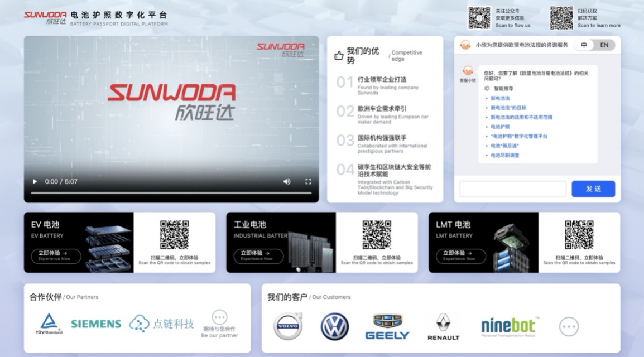Enter fullscreen mode on video
Image resolution: width=644 pixels, height=357 pixels.
(308, 182)
